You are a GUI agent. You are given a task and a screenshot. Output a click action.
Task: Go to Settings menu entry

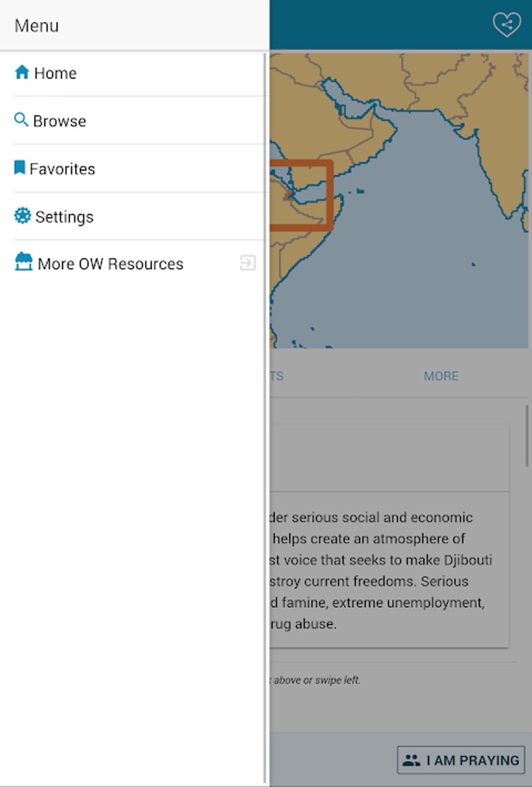[64, 217]
